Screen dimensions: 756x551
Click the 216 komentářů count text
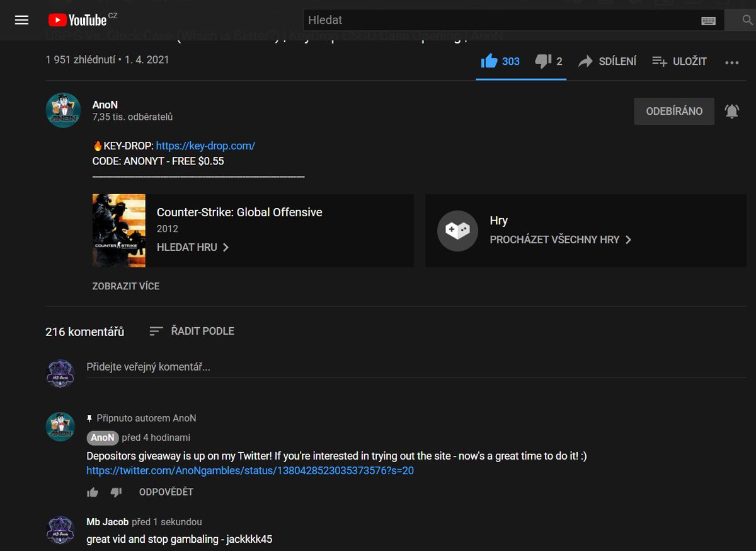[x=84, y=332]
